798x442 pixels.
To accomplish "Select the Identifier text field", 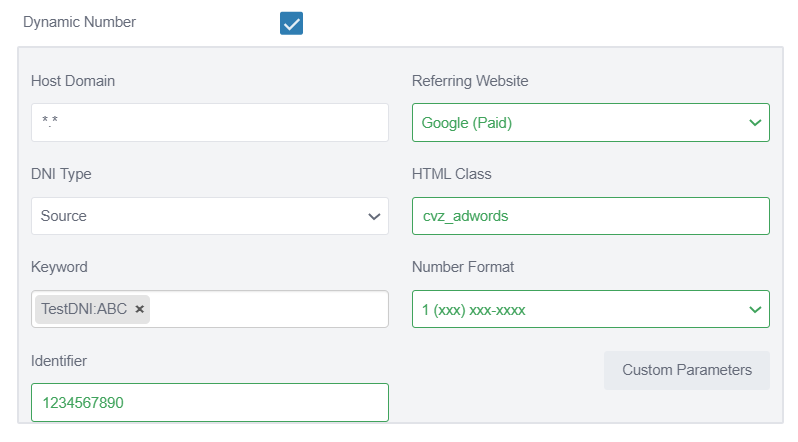I will [209, 402].
